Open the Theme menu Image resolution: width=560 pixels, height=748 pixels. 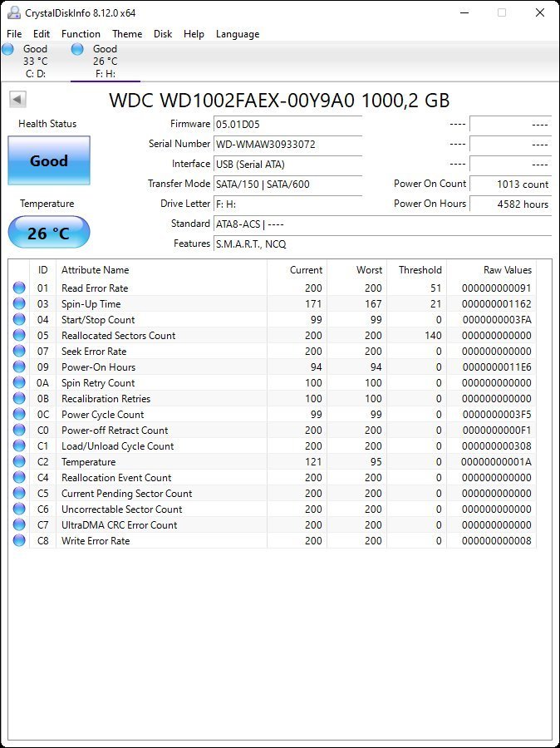(127, 34)
